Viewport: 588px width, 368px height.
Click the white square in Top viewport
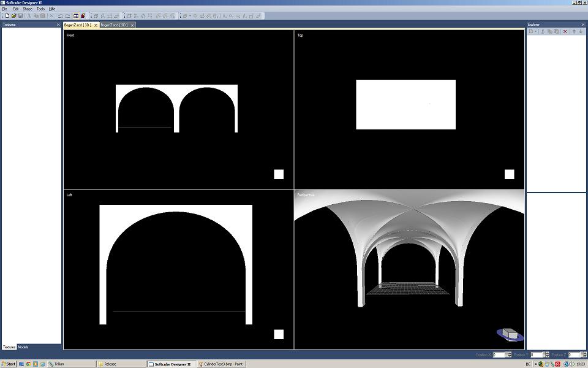coord(509,174)
